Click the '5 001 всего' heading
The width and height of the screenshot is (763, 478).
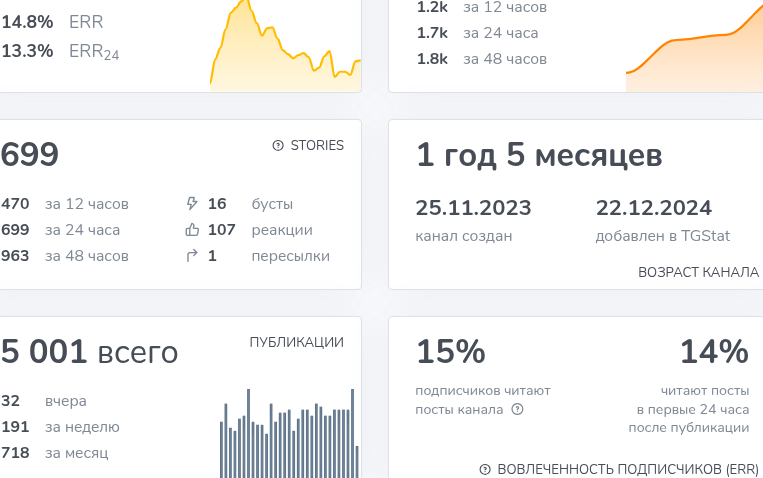pos(90,352)
